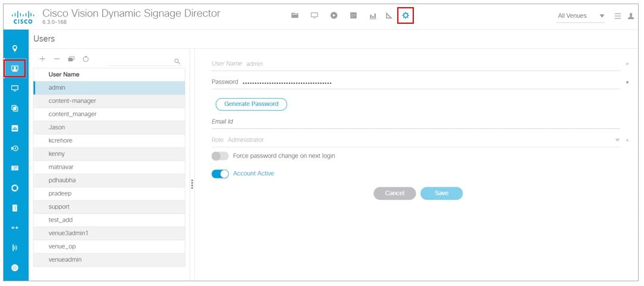Image resolution: width=644 pixels, height=286 pixels.
Task: Select the venueadmin user row
Action: 109,260
